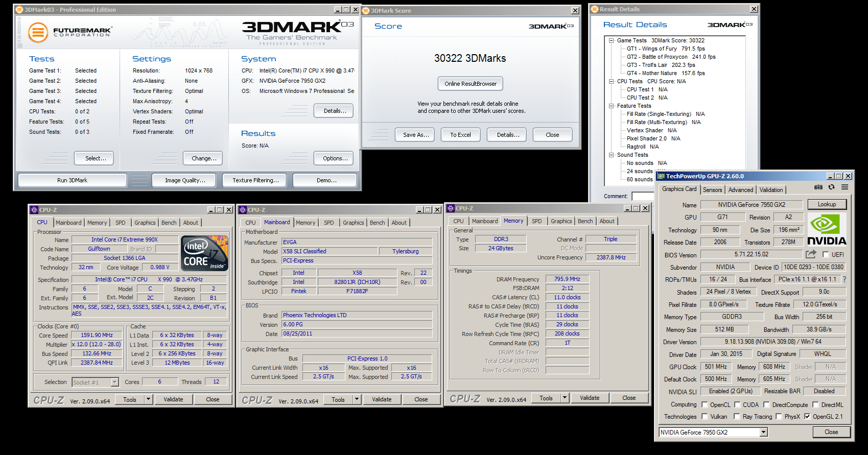The height and width of the screenshot is (455, 868).
Task: Open Image Quality settings button
Action: 185,180
